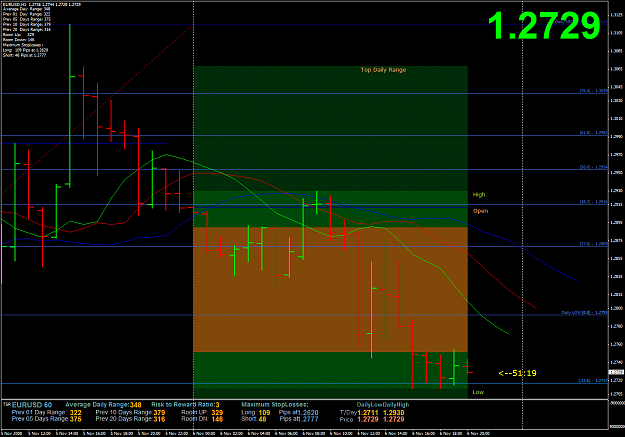Viewport: 625px width, 437px height.
Task: Click the T/Day low value 1.2711
Action: 368,413
